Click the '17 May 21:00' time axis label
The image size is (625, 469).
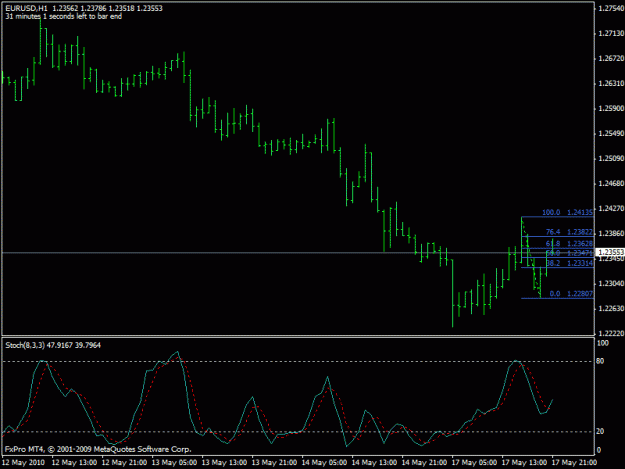574,463
